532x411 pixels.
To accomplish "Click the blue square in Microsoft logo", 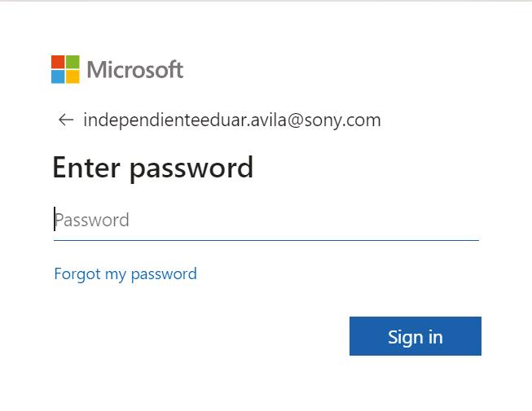I will (58, 77).
